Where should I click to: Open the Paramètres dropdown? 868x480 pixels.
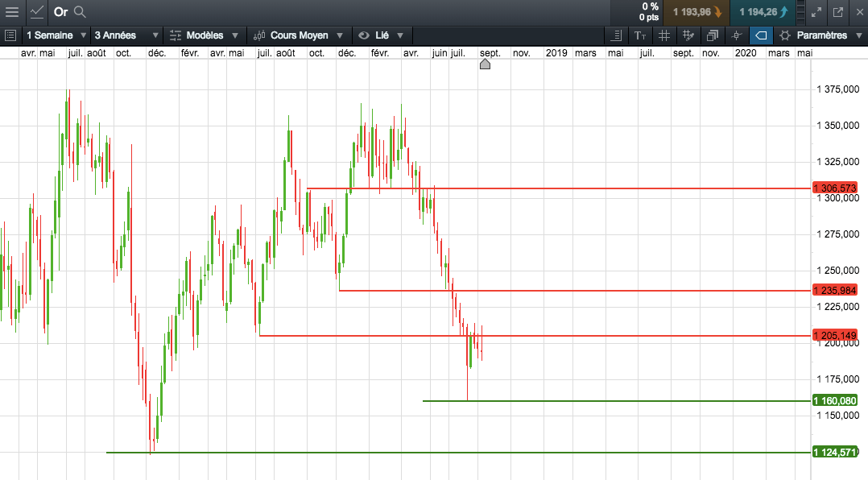[859, 35]
